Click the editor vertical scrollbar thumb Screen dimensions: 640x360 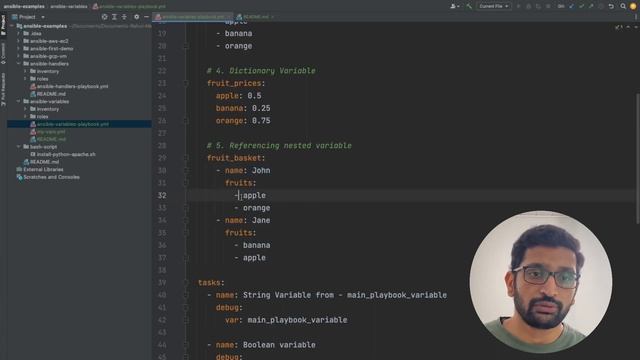coord(637,159)
